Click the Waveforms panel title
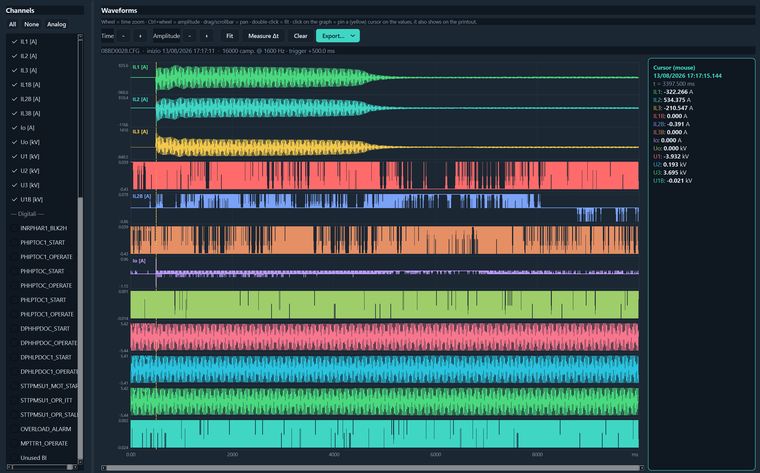 tap(119, 10)
